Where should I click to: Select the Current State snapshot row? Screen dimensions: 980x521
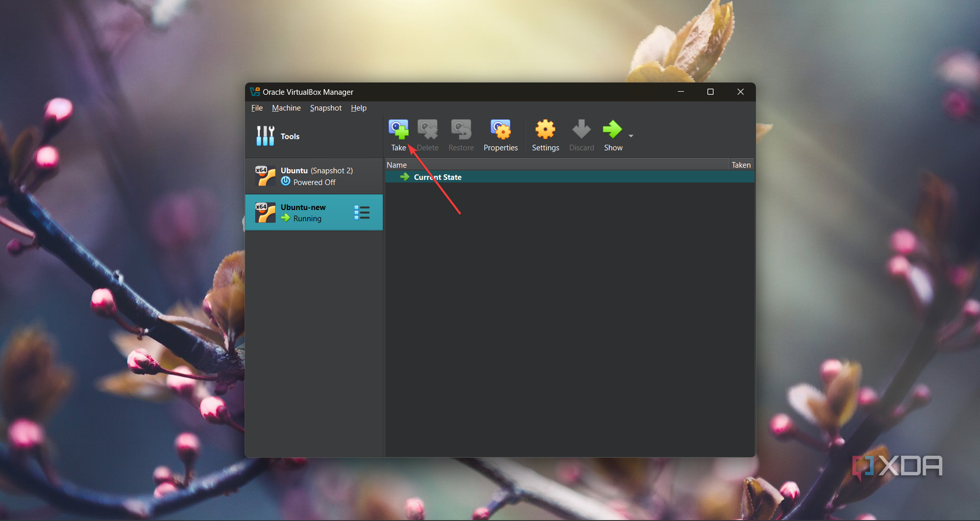[570, 177]
